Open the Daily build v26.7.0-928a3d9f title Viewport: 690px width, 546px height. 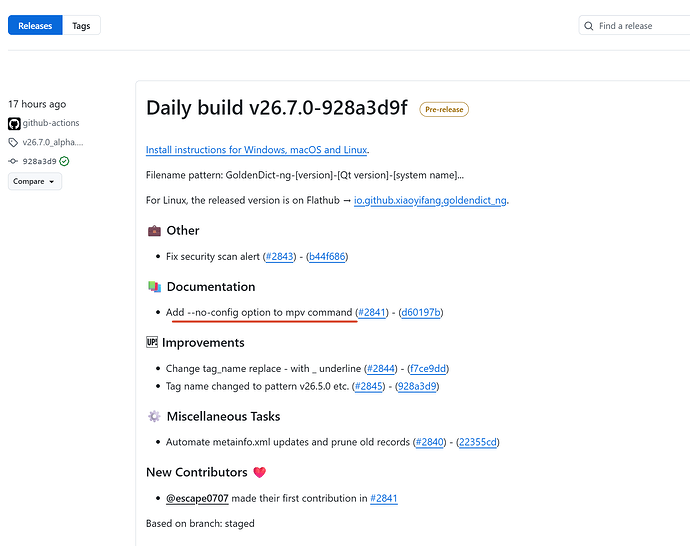[x=277, y=108]
